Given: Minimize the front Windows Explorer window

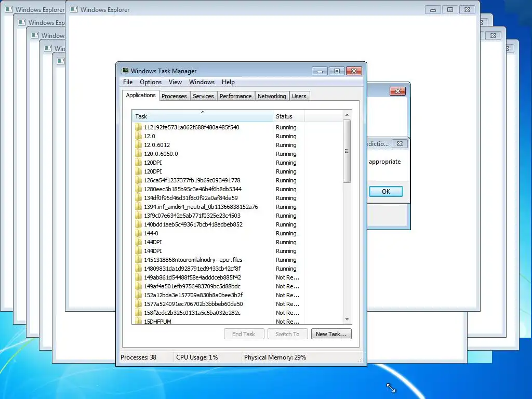Looking at the screenshot, I should (x=433, y=9).
